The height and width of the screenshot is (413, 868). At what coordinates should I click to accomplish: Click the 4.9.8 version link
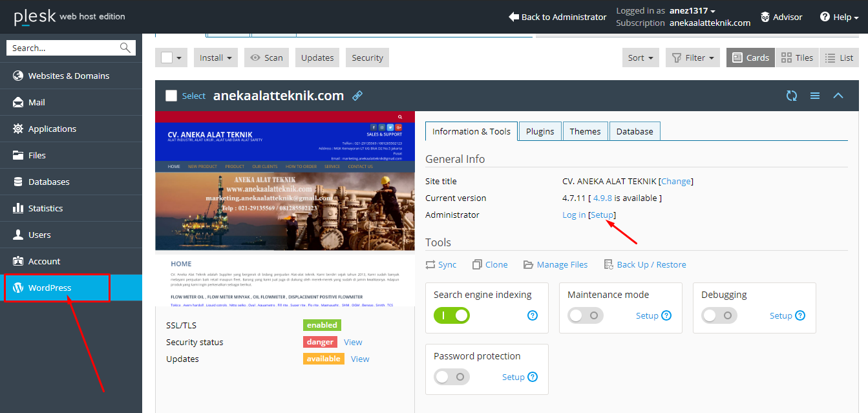[604, 198]
